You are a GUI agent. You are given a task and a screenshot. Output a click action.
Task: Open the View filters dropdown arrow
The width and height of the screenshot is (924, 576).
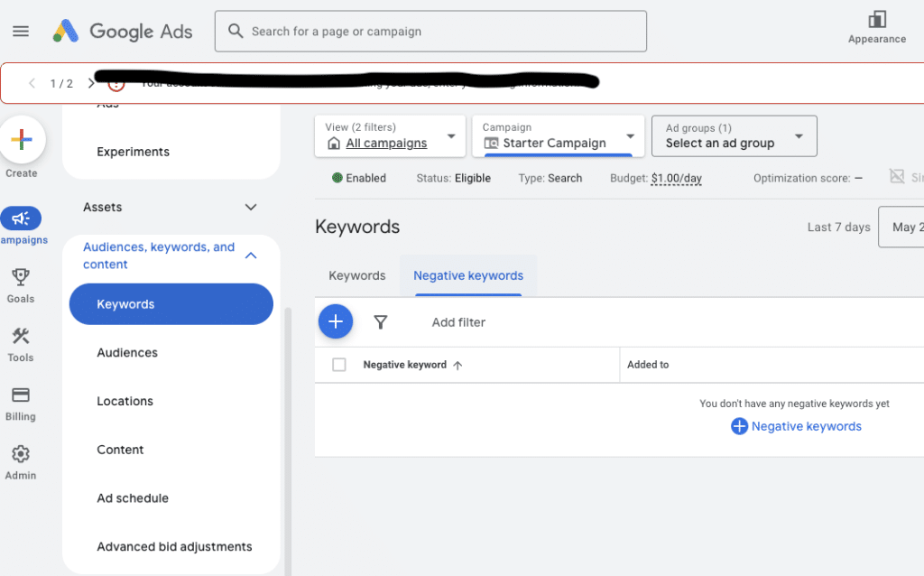[451, 136]
